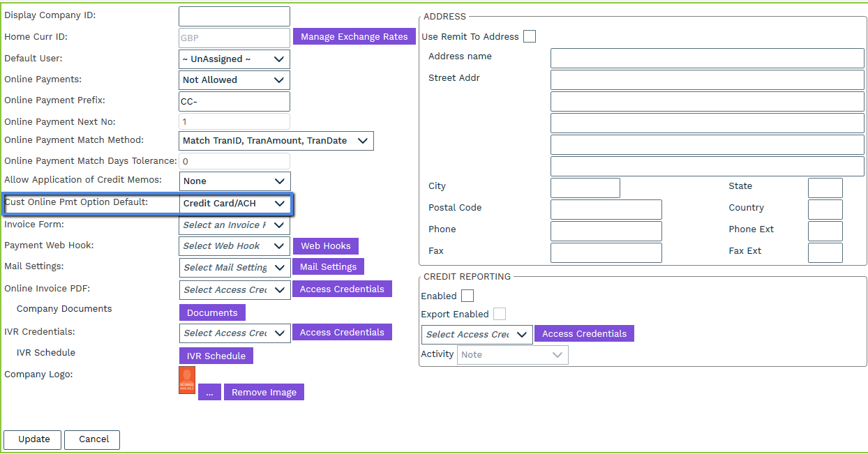This screenshot has height=454, width=868.
Task: Open the Default User dropdown
Action: 234,59
